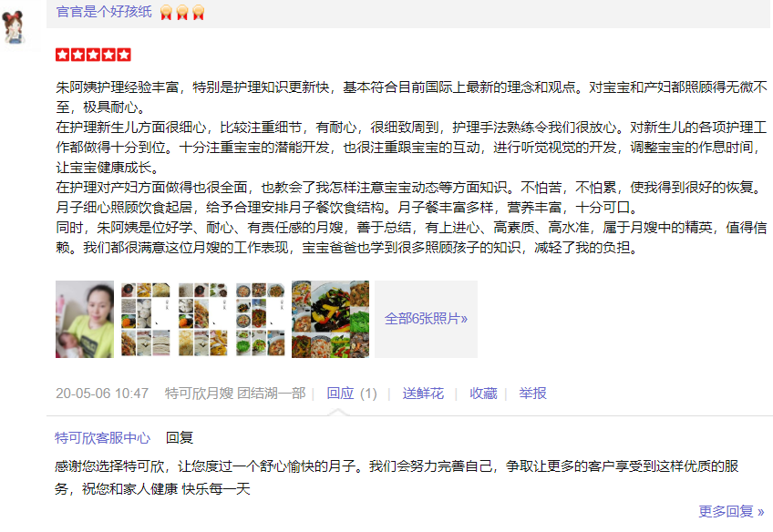The width and height of the screenshot is (773, 532).
Task: Report the review with 举报
Action: [x=532, y=394]
